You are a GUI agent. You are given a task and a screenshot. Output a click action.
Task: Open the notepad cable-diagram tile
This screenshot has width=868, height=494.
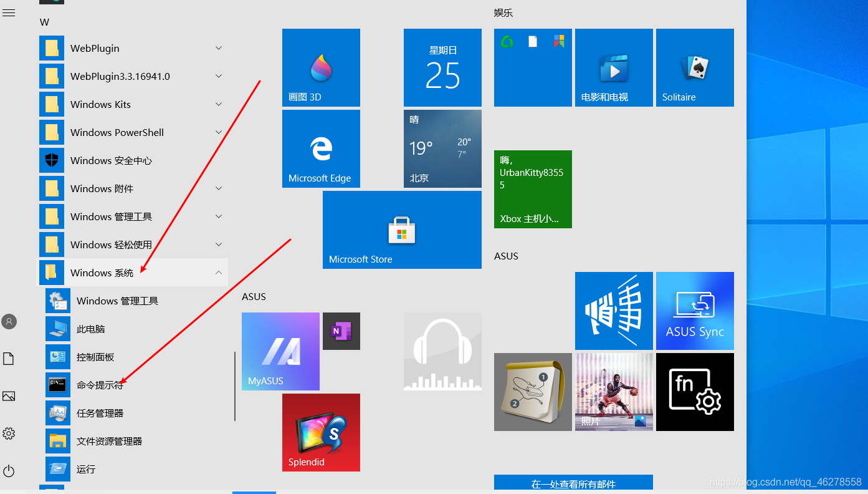pos(533,392)
